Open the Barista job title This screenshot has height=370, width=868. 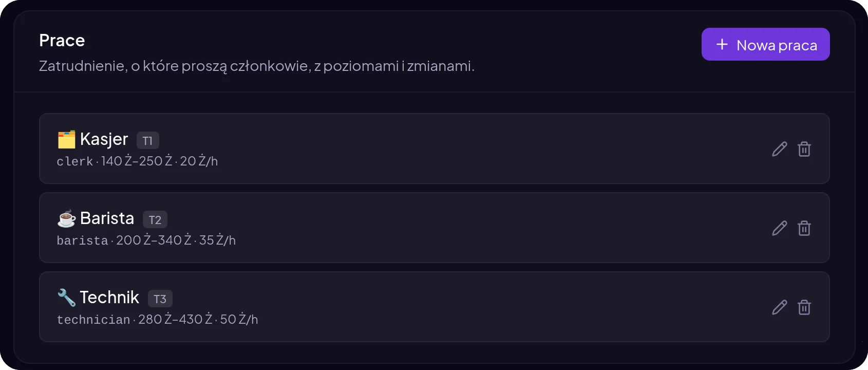tap(107, 218)
